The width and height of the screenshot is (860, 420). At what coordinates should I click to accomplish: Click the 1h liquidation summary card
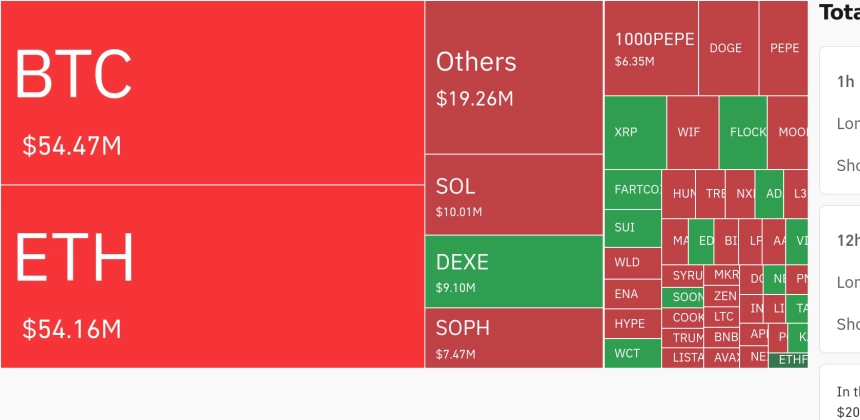840,121
